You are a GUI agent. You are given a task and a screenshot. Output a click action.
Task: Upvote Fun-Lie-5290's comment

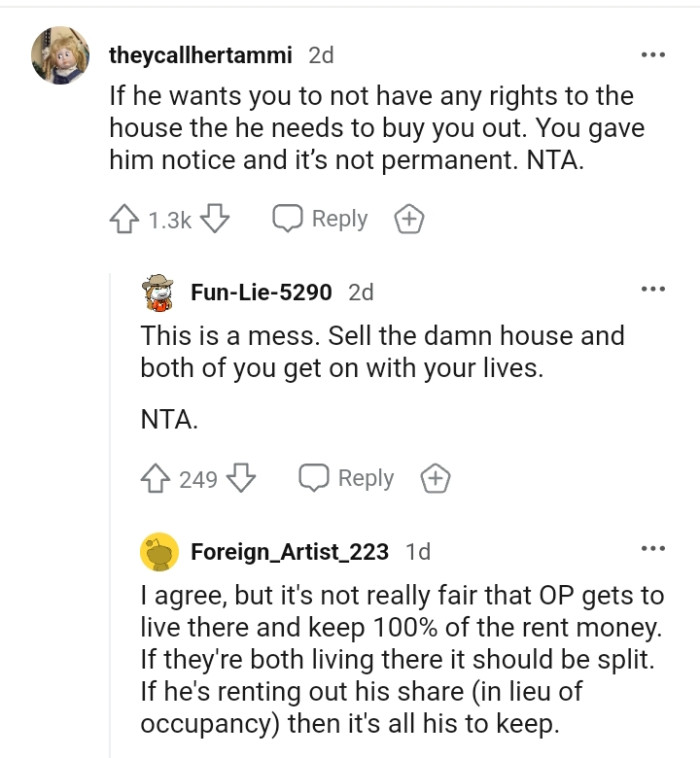[x=157, y=480]
